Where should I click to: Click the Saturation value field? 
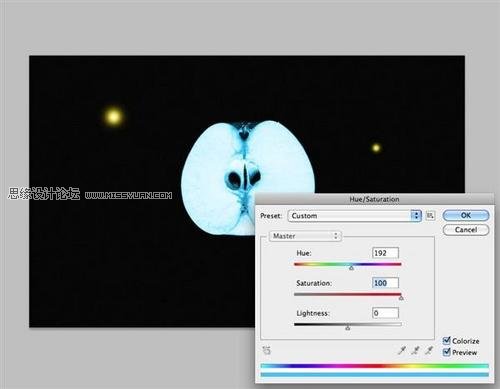click(385, 283)
